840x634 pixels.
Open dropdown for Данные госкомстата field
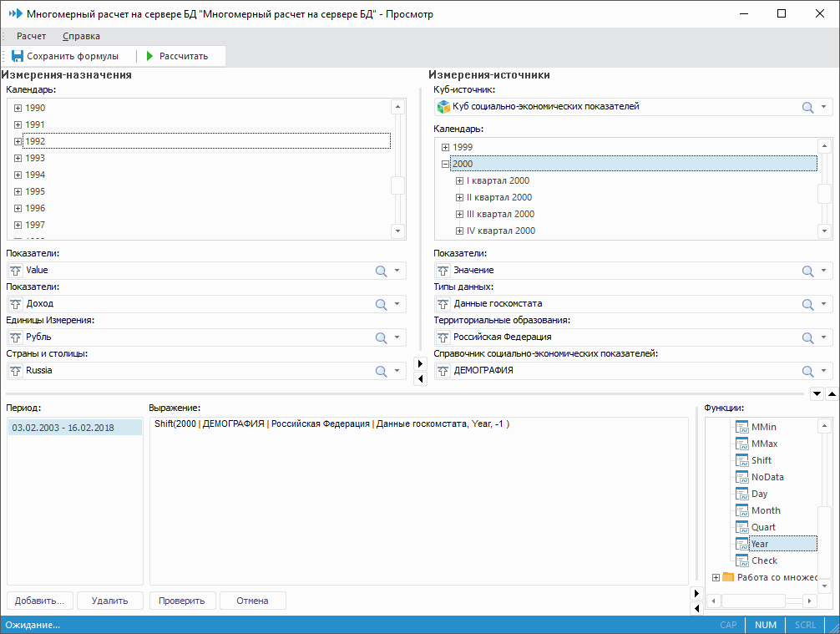pyautogui.click(x=824, y=304)
